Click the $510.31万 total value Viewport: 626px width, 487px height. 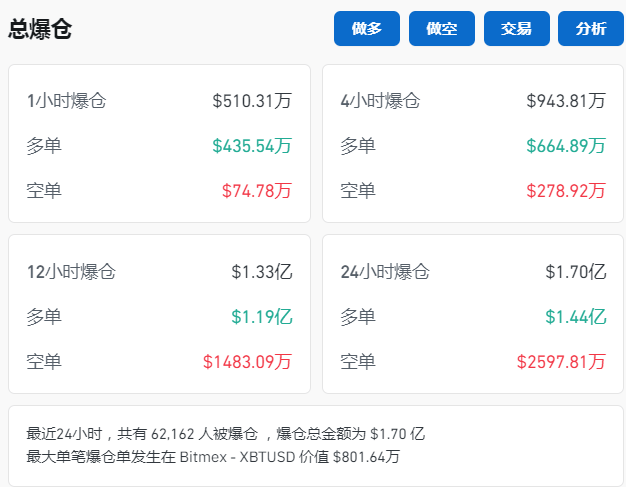pyautogui.click(x=252, y=100)
